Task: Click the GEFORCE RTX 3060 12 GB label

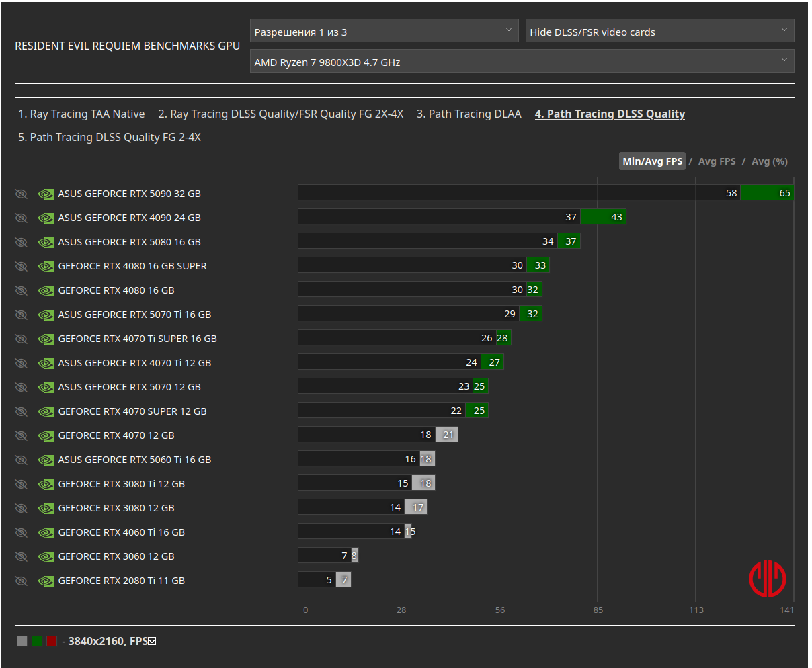Action: tap(116, 556)
